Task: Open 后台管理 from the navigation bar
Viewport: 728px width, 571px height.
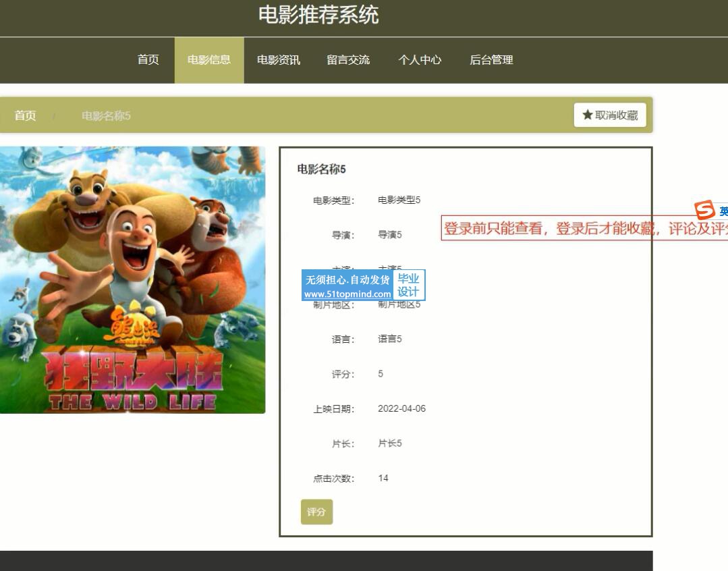Action: click(491, 60)
